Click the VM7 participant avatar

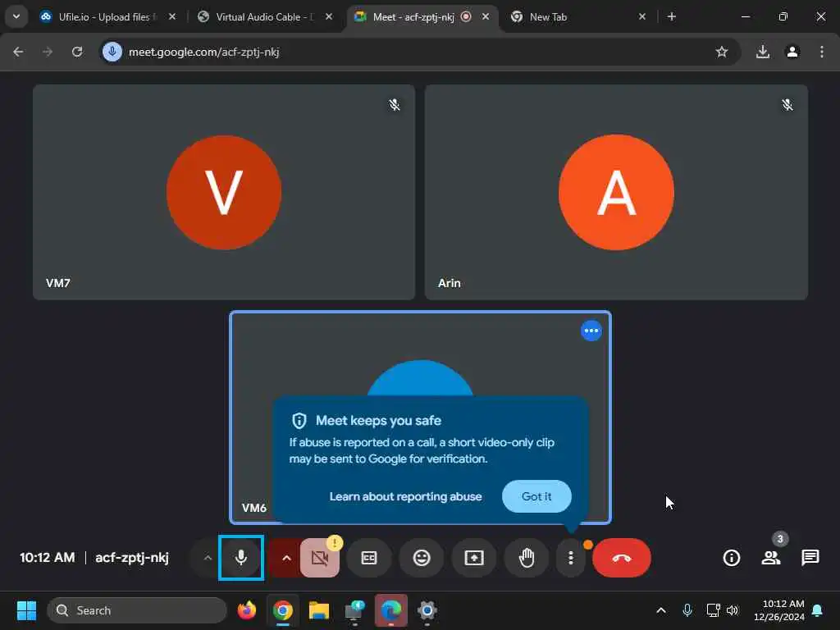tap(224, 192)
